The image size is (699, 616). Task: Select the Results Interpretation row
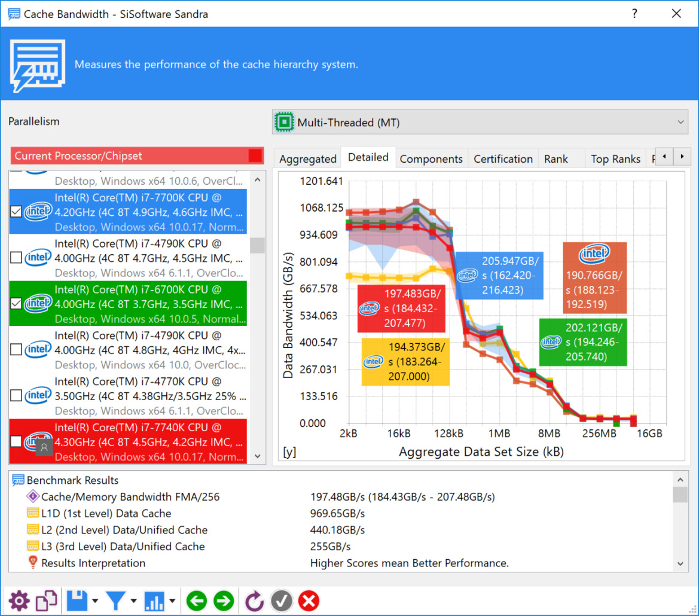pos(341,563)
